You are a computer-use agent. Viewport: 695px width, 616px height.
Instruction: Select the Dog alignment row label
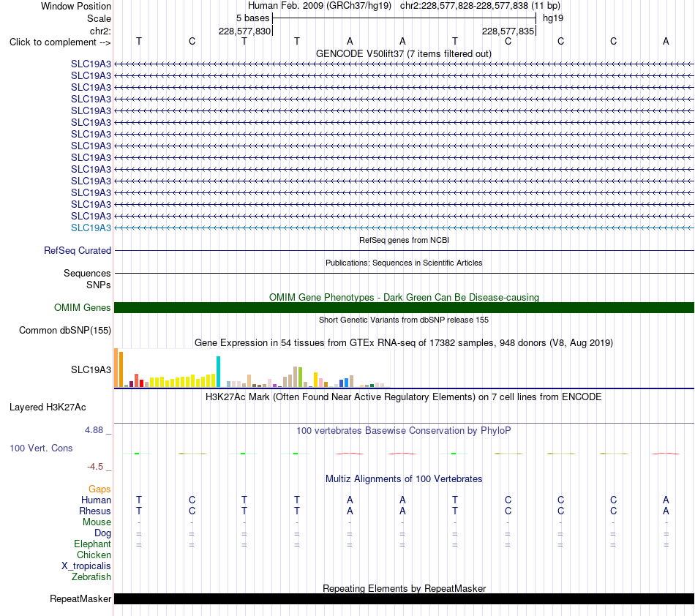102,533
